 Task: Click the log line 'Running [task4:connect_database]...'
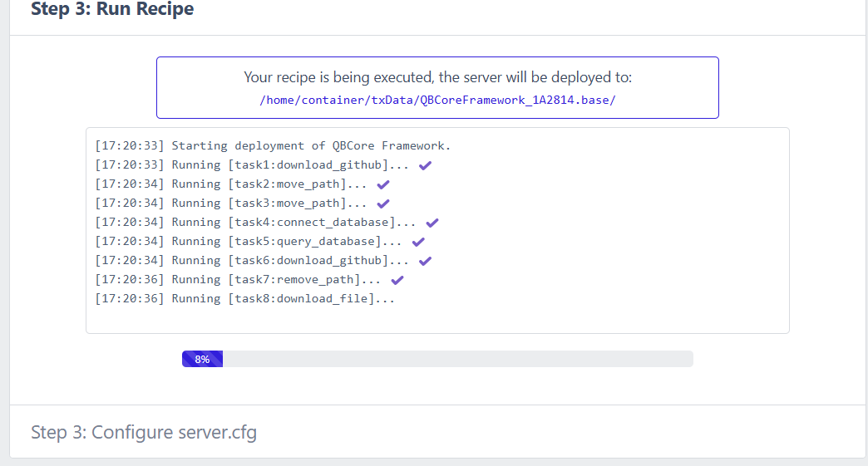(255, 223)
